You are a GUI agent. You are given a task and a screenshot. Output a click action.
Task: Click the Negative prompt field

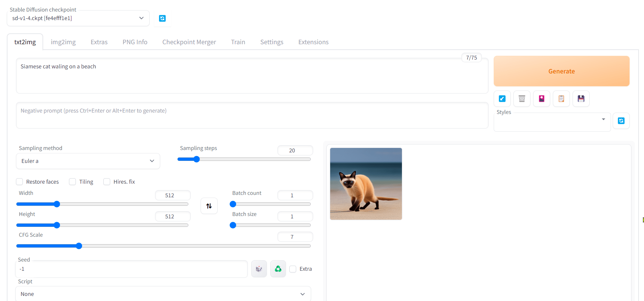(x=252, y=115)
